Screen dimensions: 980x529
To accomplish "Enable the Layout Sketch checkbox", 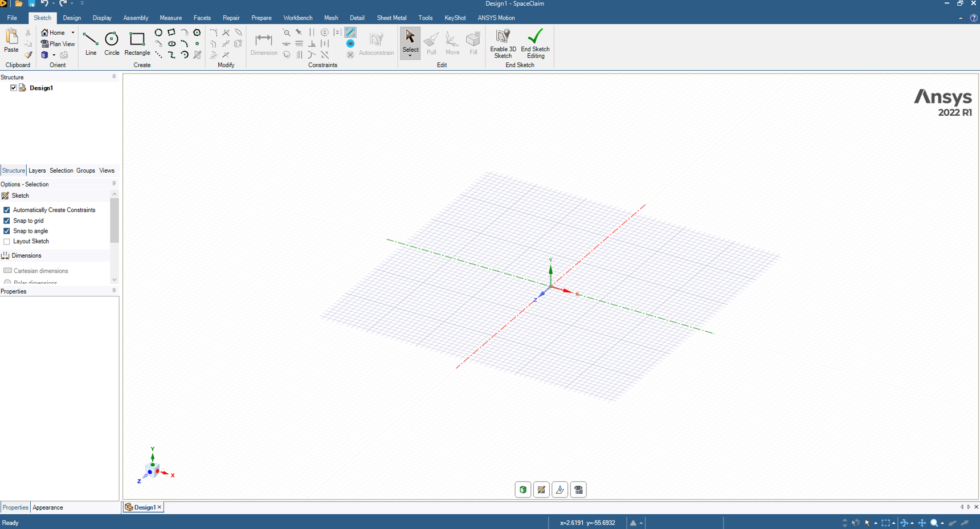I will click(x=7, y=242).
